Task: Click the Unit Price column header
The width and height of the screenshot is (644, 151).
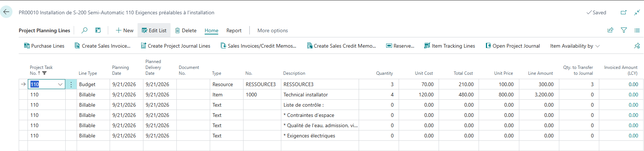Action: 504,73
